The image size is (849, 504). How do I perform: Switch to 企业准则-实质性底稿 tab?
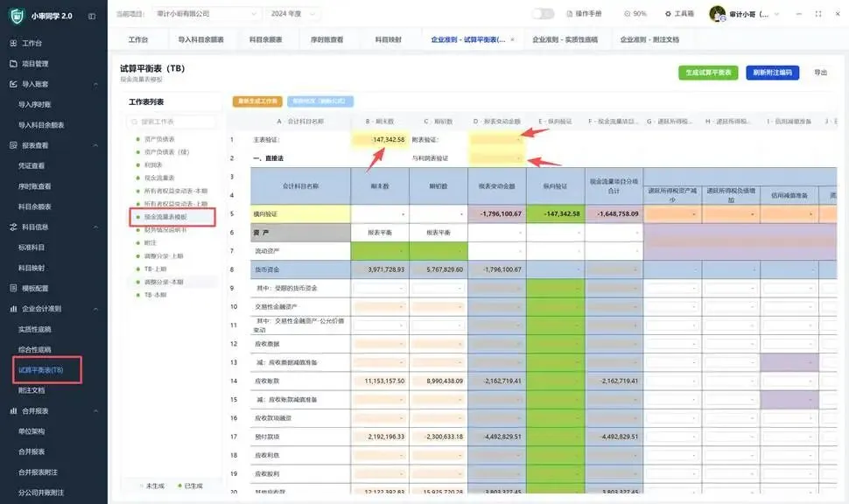565,39
